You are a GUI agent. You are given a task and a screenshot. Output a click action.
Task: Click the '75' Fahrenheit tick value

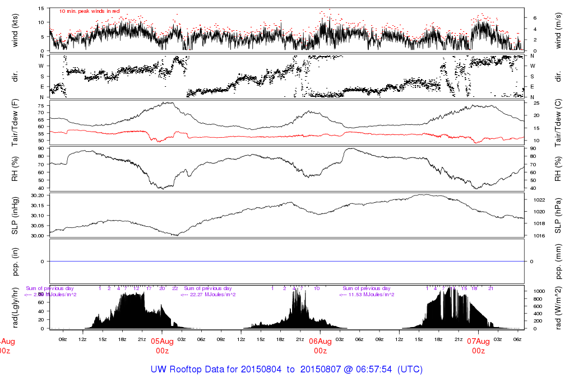click(x=40, y=106)
